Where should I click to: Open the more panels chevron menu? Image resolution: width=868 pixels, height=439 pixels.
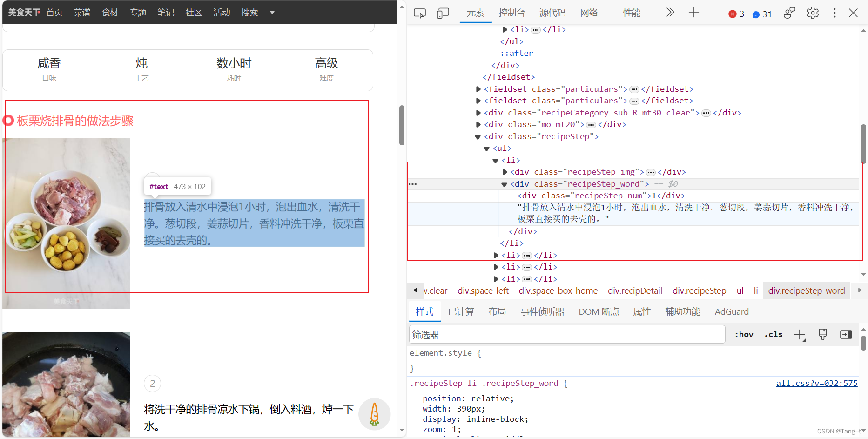(x=670, y=13)
